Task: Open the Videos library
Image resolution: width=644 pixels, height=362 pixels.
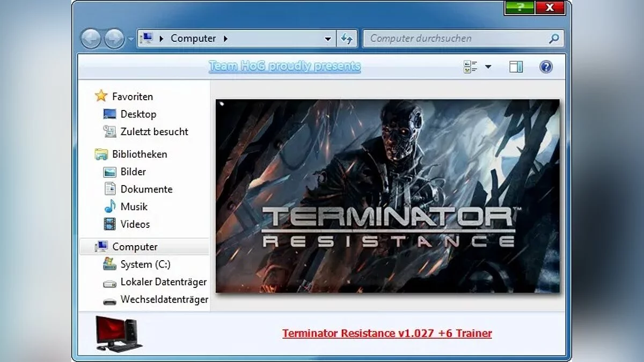Action: pyautogui.click(x=134, y=224)
